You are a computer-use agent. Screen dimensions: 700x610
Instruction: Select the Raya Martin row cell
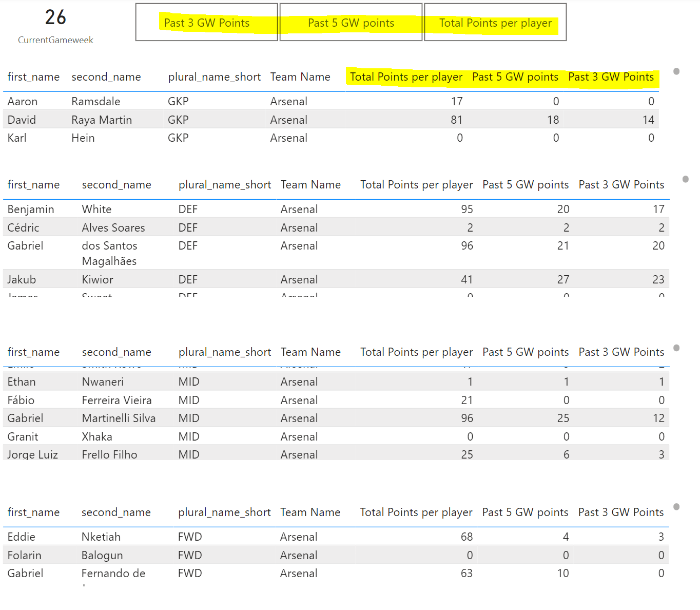(x=102, y=120)
